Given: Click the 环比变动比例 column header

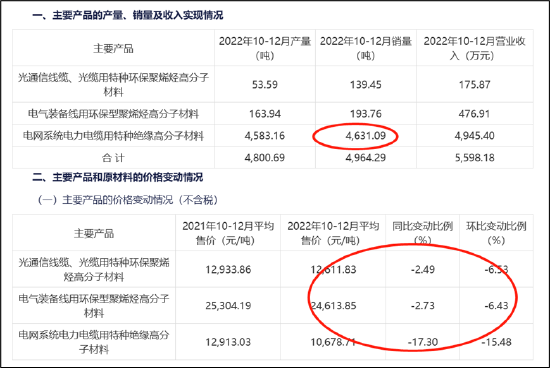Looking at the screenshot, I should 496,233.
